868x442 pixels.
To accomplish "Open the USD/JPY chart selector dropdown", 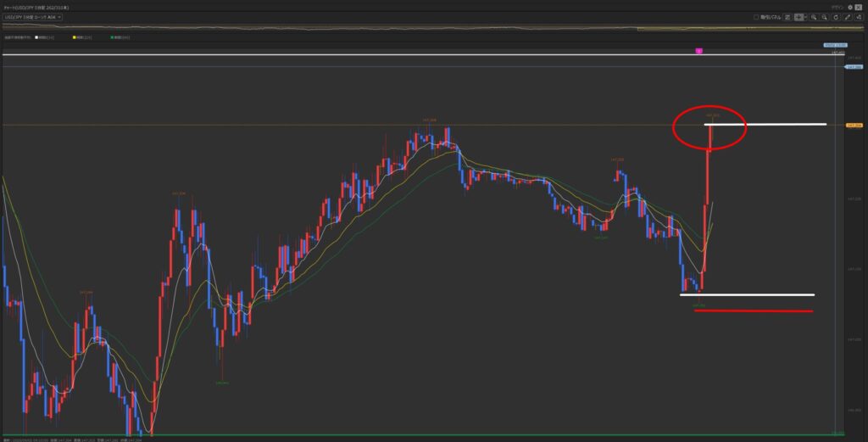I will click(32, 17).
